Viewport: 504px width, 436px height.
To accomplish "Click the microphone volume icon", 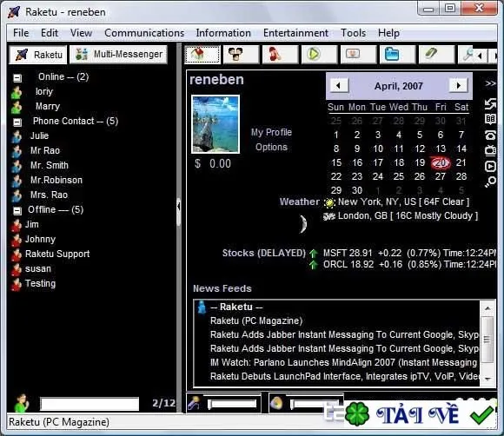I will point(195,403).
